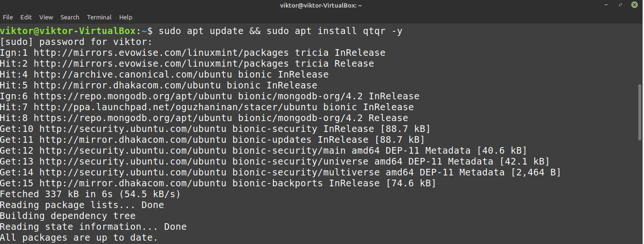
Task: Maximize the terminal window
Action: (x=621, y=5)
